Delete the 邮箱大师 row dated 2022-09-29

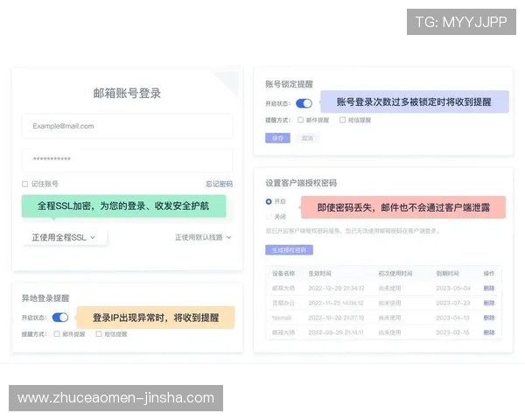489,332
